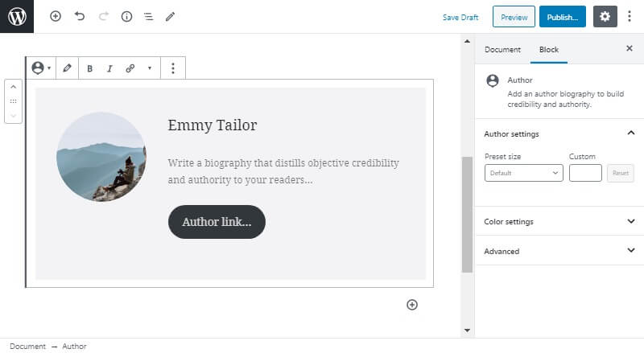The image size is (644, 353).
Task: Toggle bold formatting in block toolbar
Action: point(89,68)
